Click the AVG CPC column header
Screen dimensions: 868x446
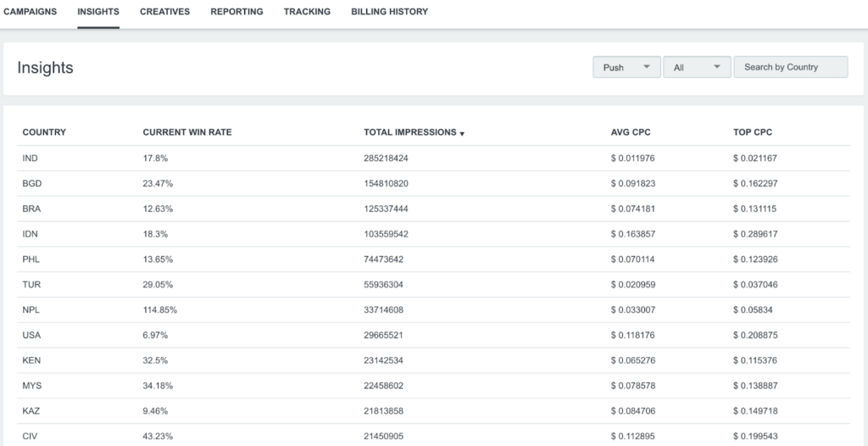point(631,132)
